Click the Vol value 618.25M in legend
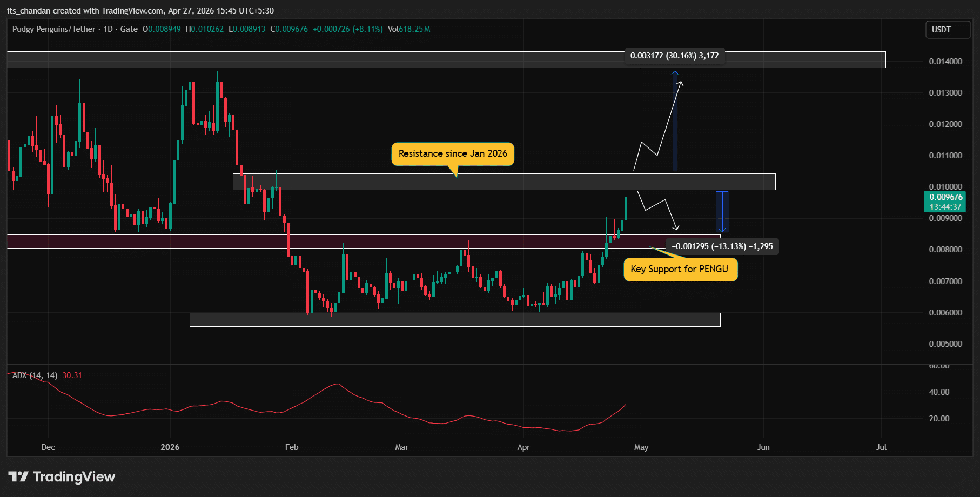Image resolution: width=980 pixels, height=497 pixels. [414, 29]
